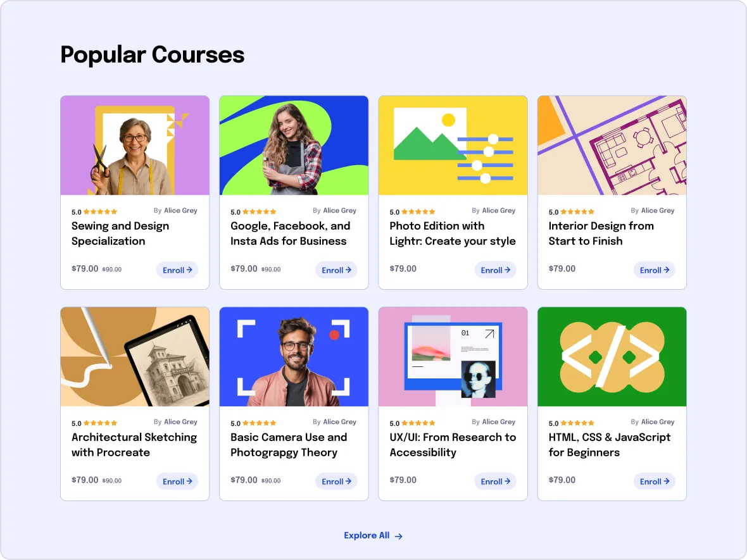This screenshot has width=747, height=560.
Task: Click the green code brackets thumbnail
Action: (x=612, y=357)
